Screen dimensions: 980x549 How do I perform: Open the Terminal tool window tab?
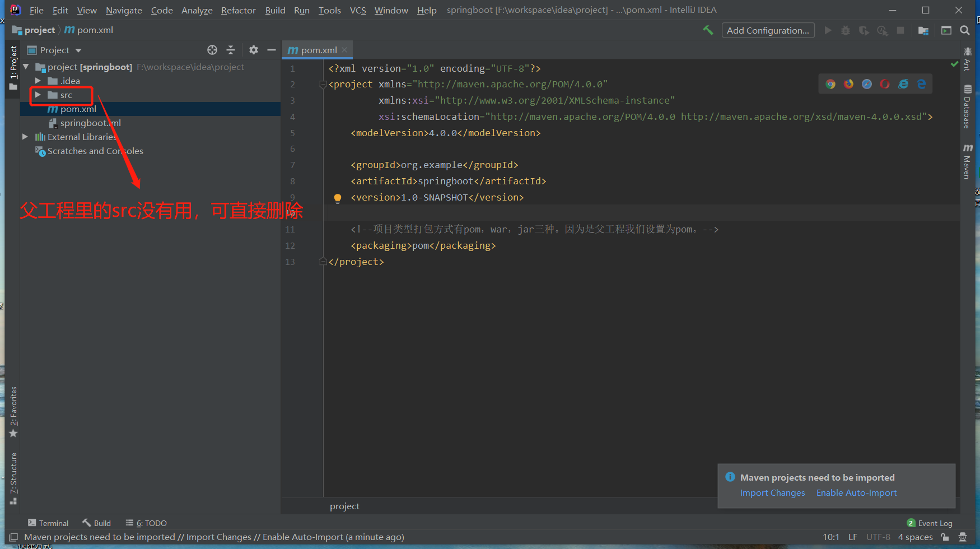pyautogui.click(x=48, y=523)
